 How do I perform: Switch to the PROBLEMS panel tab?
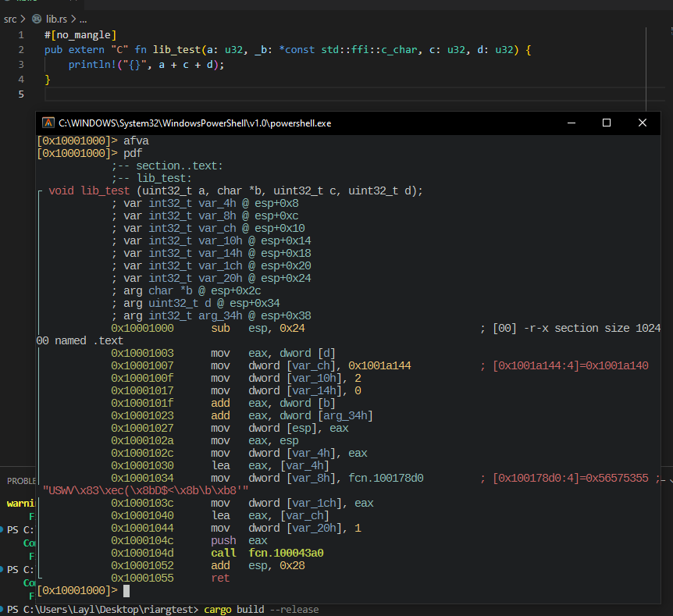(20, 481)
